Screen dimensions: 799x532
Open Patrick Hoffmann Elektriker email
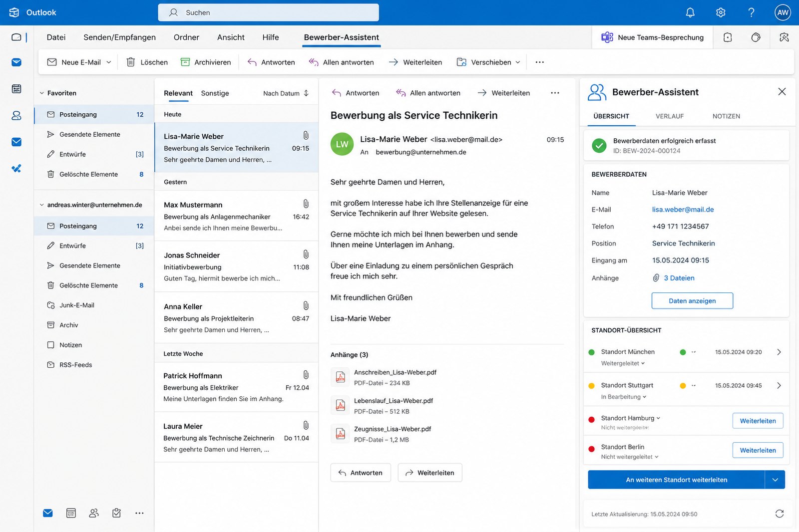[237, 387]
